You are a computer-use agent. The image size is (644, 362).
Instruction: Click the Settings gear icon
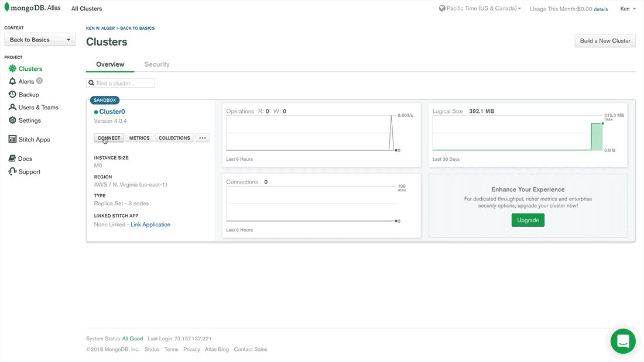(12, 120)
